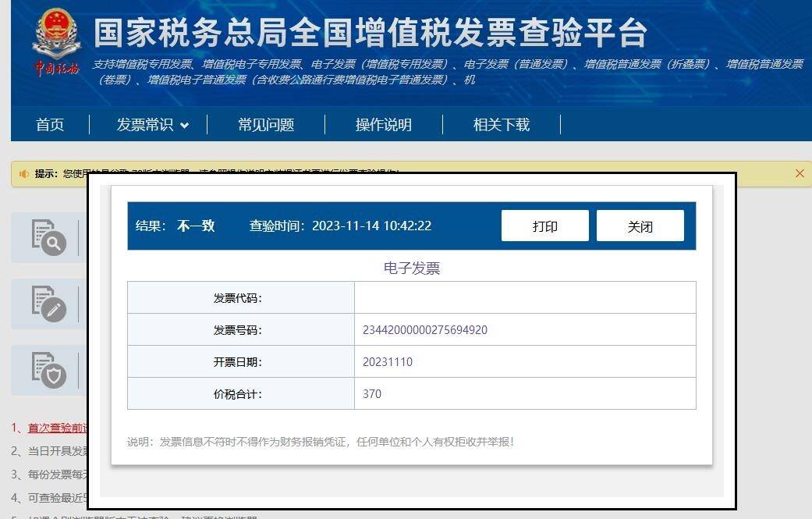Click the 价税合计 label cell

click(241, 393)
